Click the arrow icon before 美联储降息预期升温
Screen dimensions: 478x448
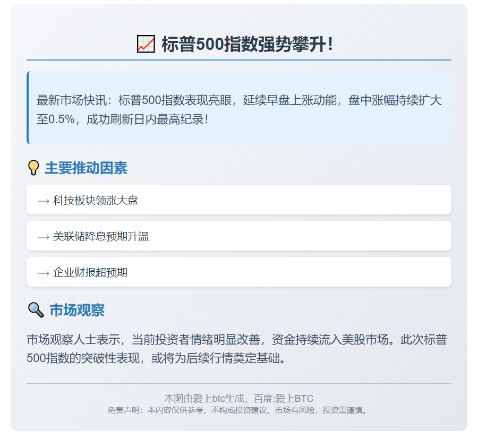44,237
